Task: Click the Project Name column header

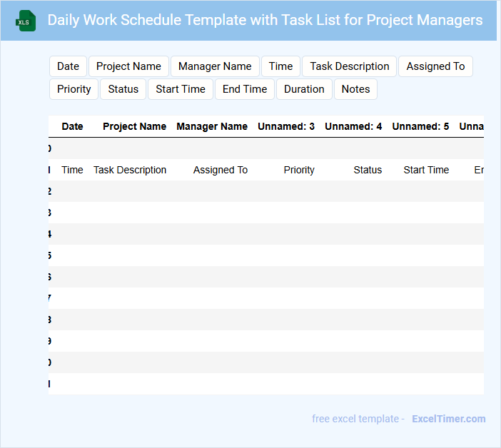Action: (134, 126)
